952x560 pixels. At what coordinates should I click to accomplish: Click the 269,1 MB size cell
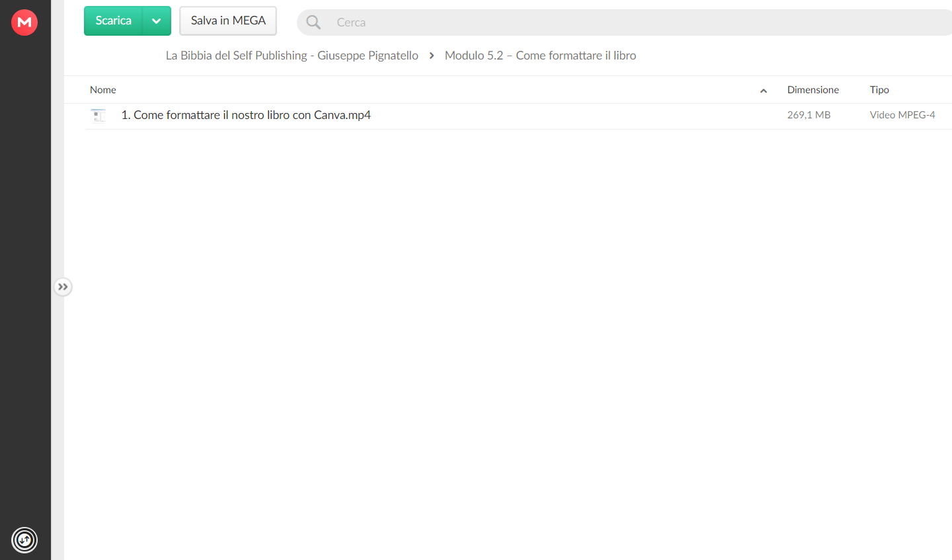(x=809, y=115)
